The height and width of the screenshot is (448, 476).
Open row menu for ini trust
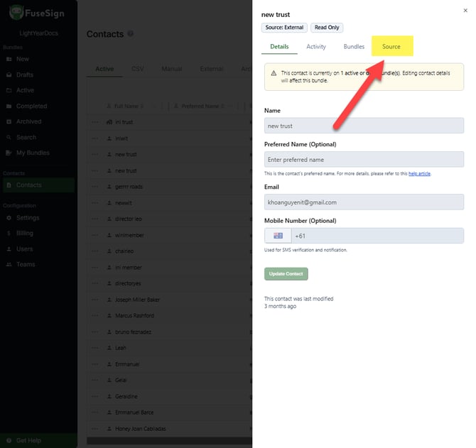click(x=94, y=122)
